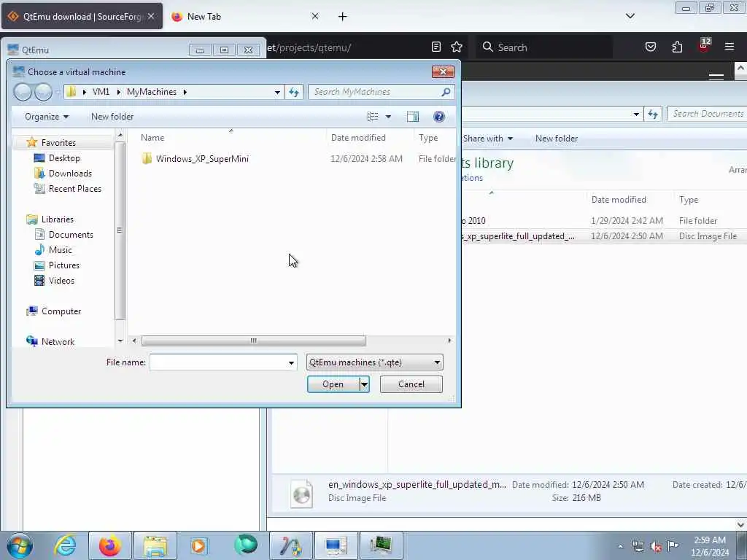Click the Change your view icon

(x=373, y=117)
